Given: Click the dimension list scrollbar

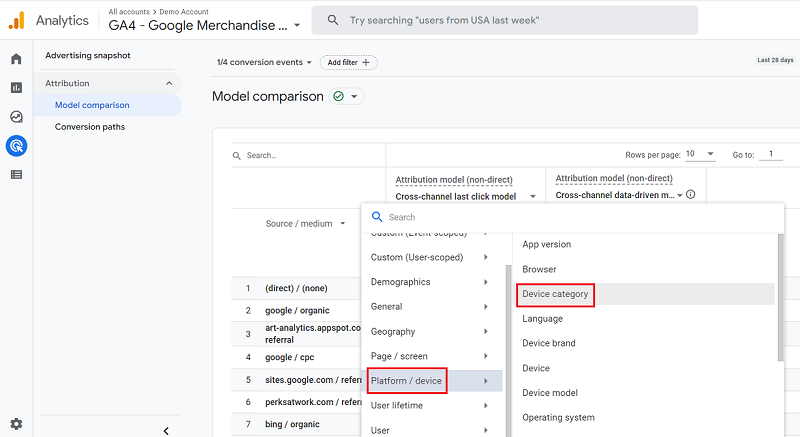Looking at the screenshot, I should click(x=781, y=298).
